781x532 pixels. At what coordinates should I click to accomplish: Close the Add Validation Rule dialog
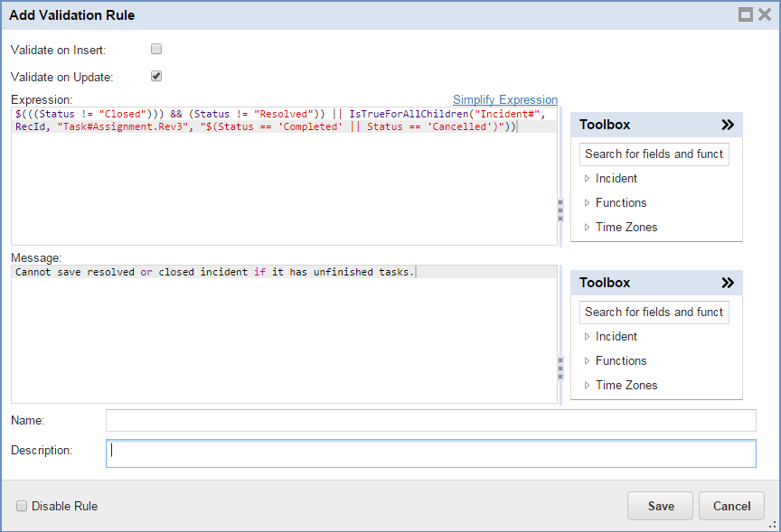(x=765, y=14)
